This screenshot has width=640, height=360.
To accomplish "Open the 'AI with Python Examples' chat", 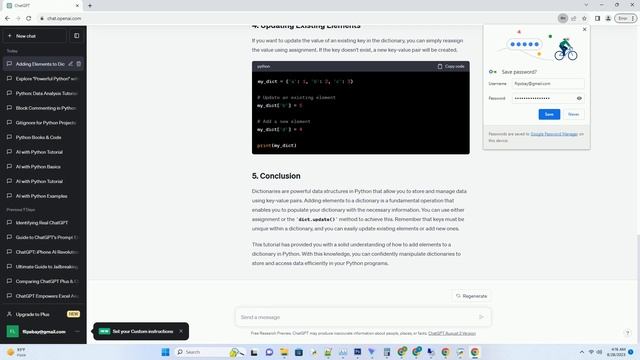I will pyautogui.click(x=43, y=196).
